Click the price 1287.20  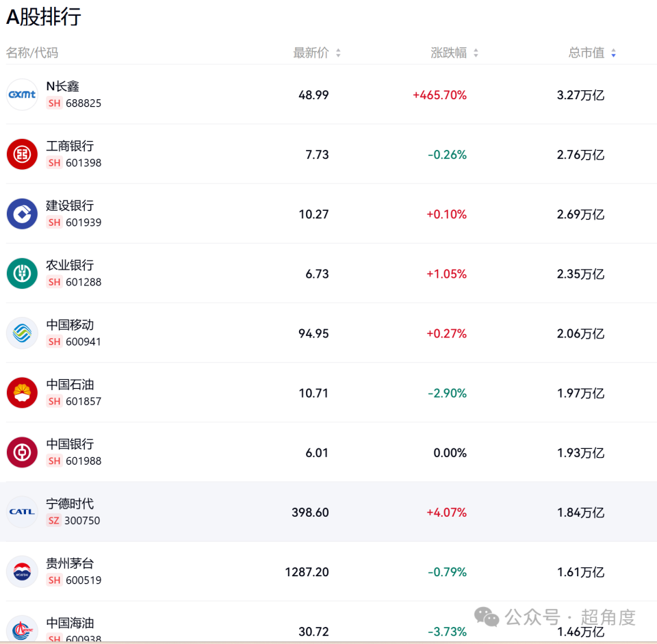pos(307,572)
